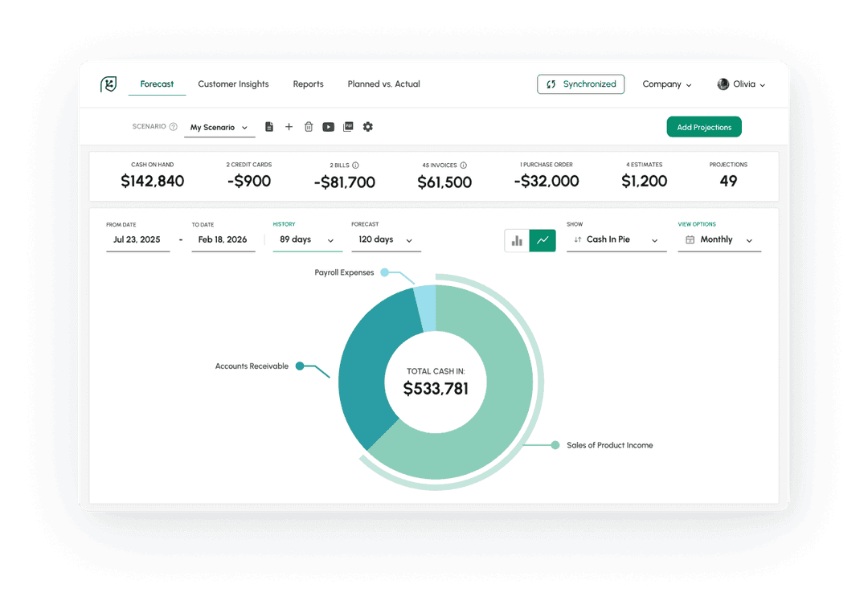Switch to bar chart view
The width and height of the screenshot is (868, 609).
coord(517,240)
